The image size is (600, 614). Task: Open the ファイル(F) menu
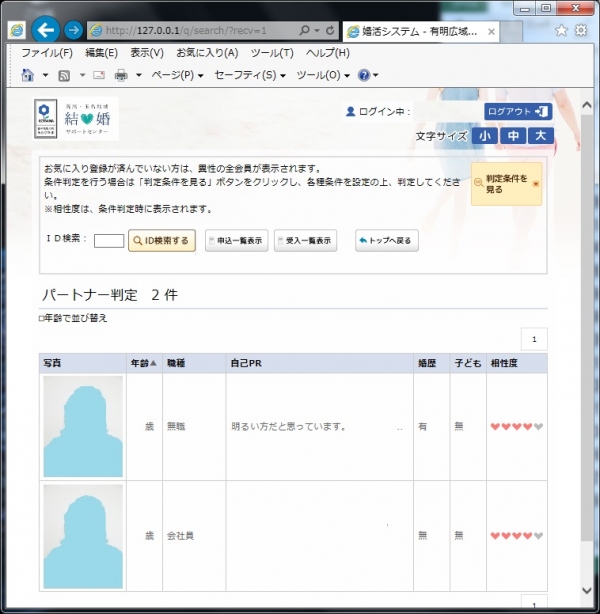[x=47, y=52]
